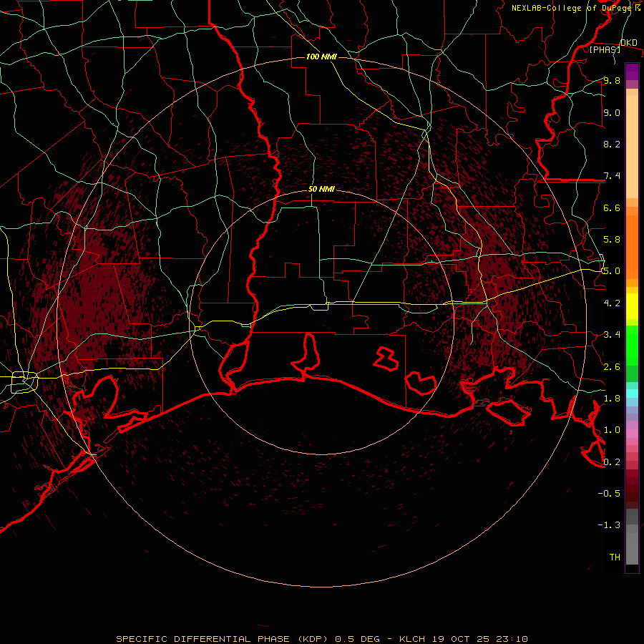Click the 50 NMI range ring label
Screen dimensions: 644x644
tap(321, 190)
